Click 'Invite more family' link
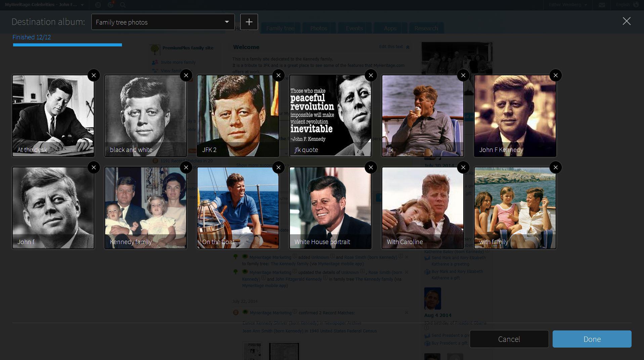This screenshot has width=644, height=360. [178, 62]
